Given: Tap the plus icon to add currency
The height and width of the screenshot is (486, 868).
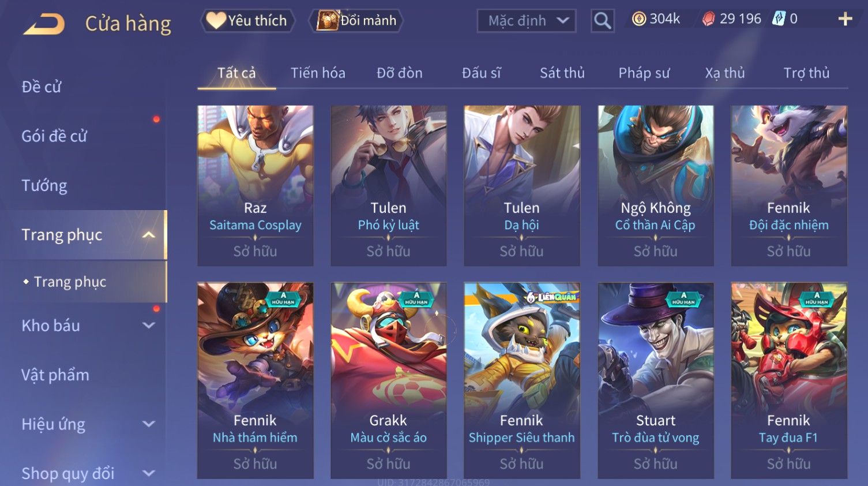Looking at the screenshot, I should [845, 19].
